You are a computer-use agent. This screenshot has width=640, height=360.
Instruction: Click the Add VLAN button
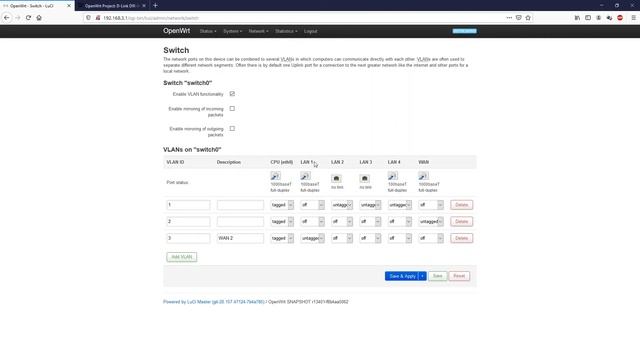click(182, 257)
